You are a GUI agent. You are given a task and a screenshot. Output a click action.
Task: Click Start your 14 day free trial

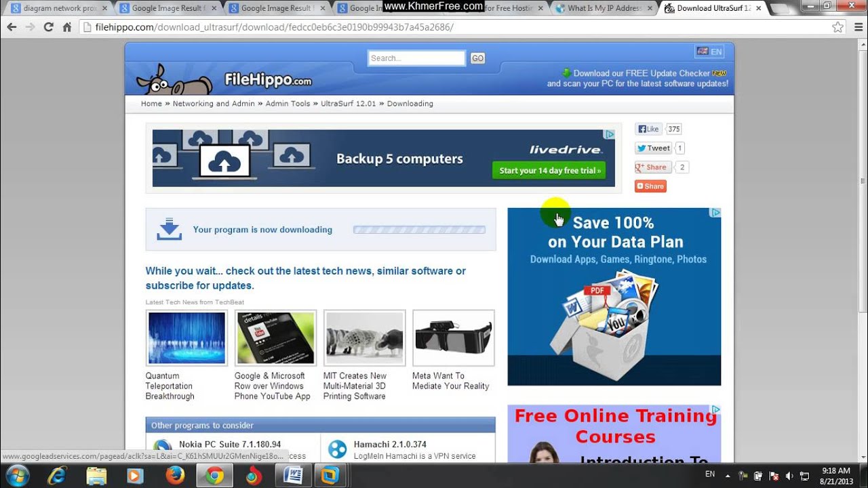[x=549, y=170]
